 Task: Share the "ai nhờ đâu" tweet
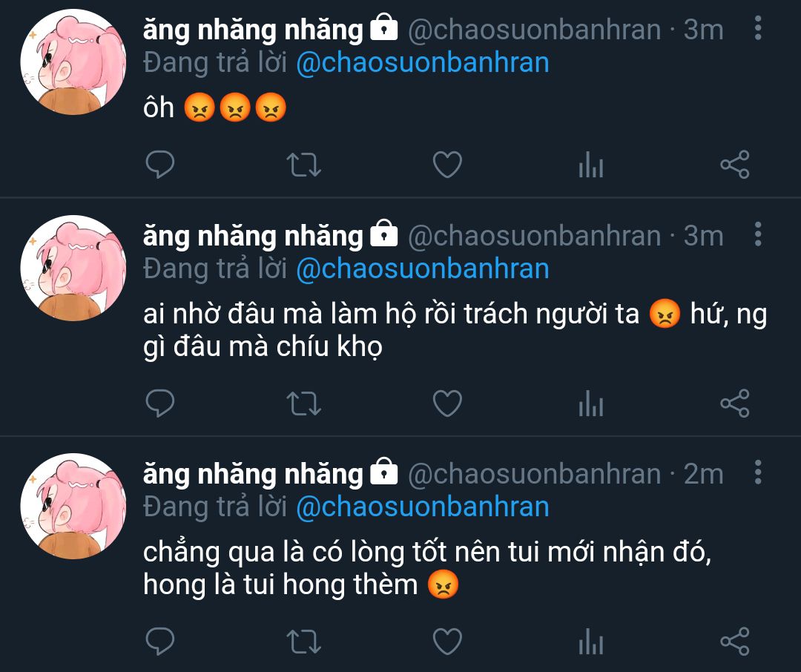coord(734,403)
